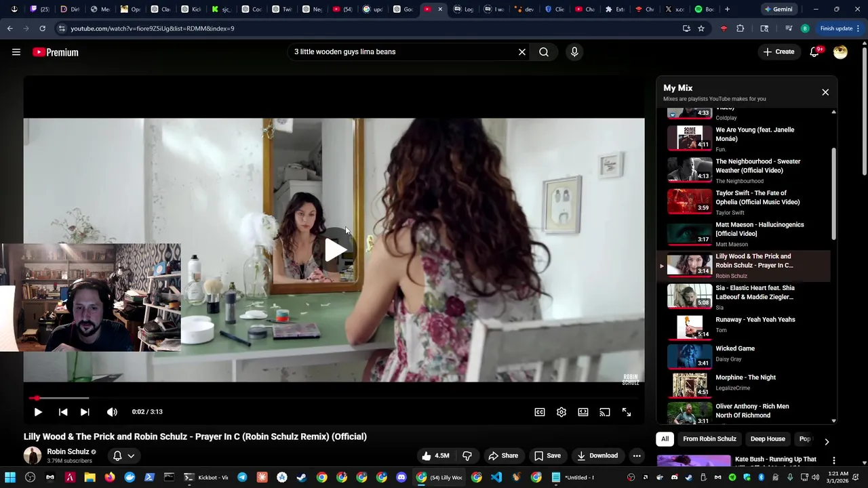Play Taylor Swift Fate of Ophelia

coord(743,202)
